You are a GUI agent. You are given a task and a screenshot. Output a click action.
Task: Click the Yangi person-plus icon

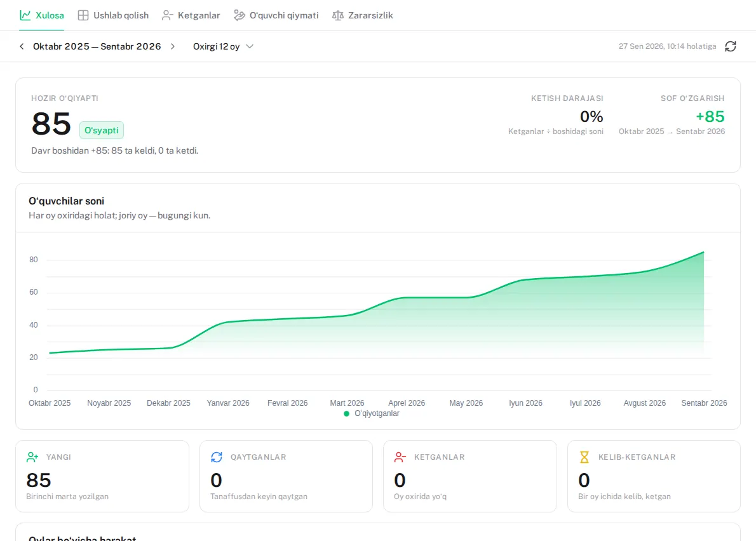pos(32,457)
